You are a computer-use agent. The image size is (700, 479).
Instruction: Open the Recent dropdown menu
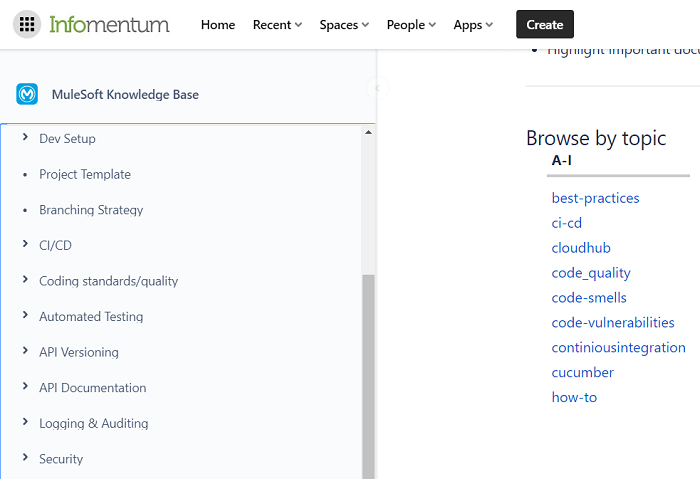pos(277,25)
